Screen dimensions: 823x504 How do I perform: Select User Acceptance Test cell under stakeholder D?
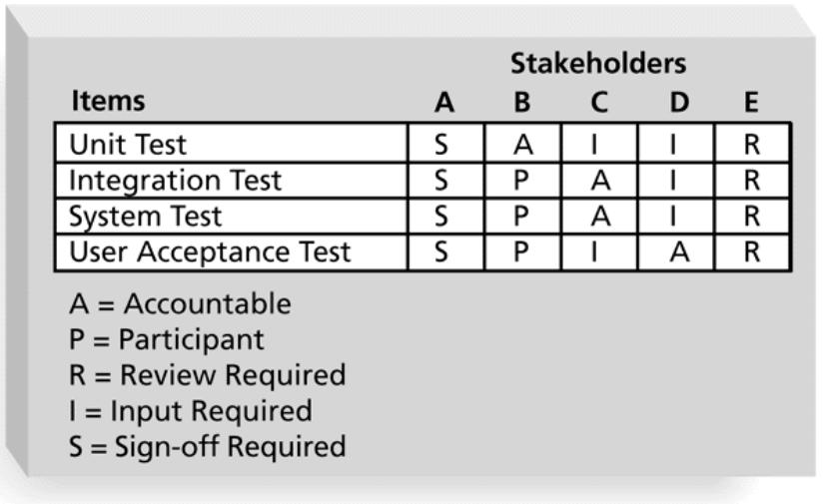pos(678,252)
